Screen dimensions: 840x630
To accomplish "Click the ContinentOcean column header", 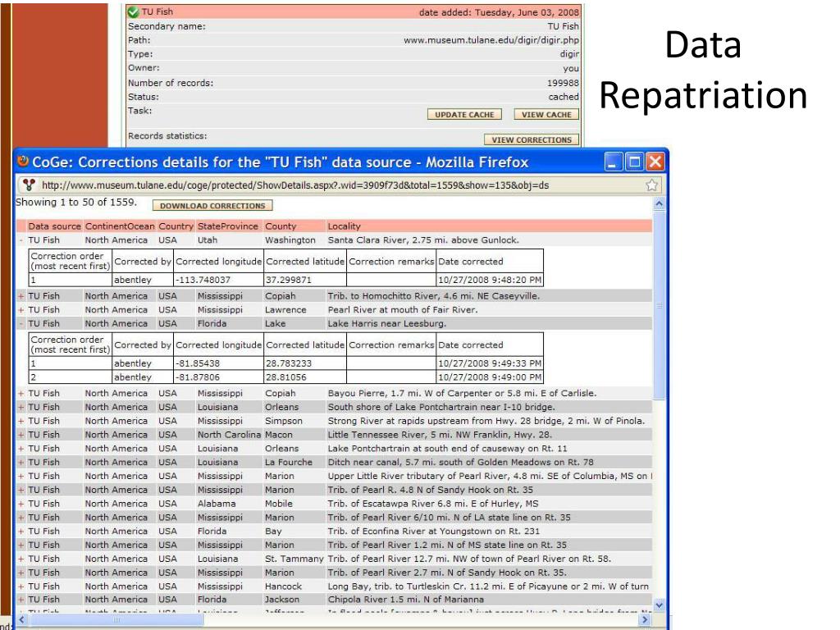I will pyautogui.click(x=120, y=226).
